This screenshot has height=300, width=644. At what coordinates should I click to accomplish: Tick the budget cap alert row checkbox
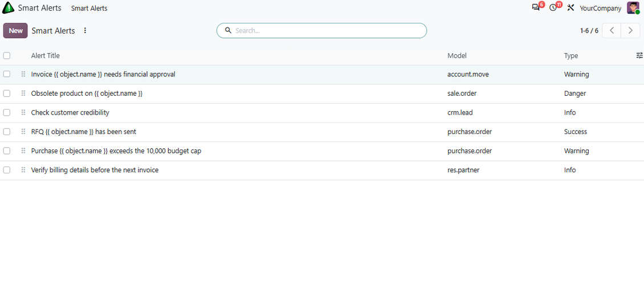(x=7, y=151)
